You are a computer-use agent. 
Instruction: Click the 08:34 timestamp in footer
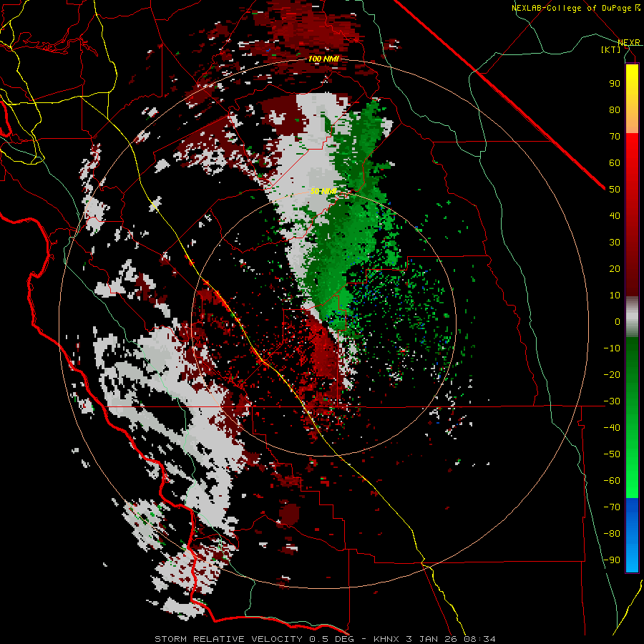click(479, 639)
